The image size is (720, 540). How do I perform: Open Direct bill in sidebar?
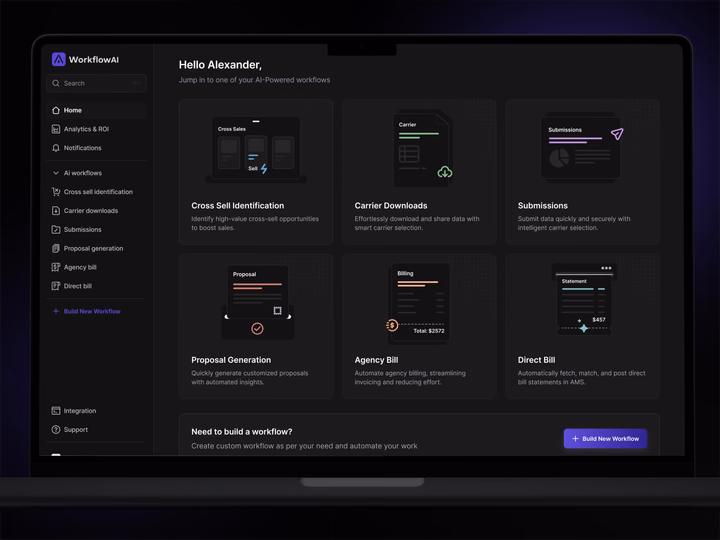click(96, 286)
